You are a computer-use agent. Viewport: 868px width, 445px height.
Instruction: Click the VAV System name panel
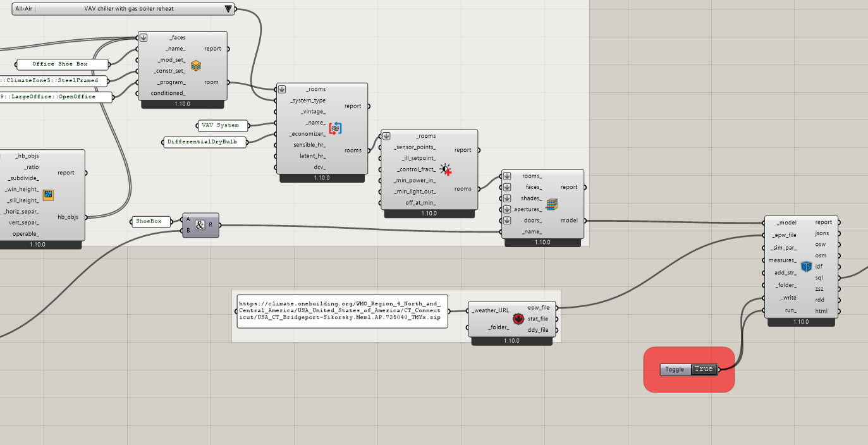(x=220, y=125)
